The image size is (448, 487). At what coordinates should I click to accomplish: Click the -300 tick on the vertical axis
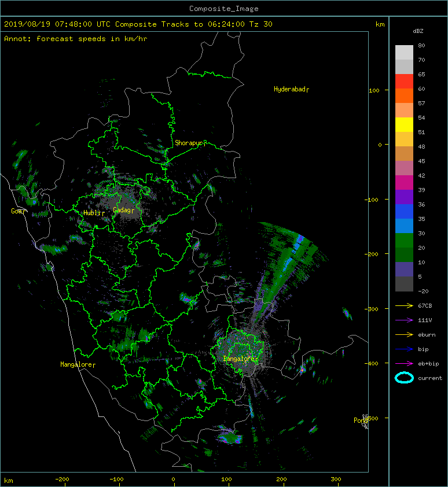tap(371, 309)
